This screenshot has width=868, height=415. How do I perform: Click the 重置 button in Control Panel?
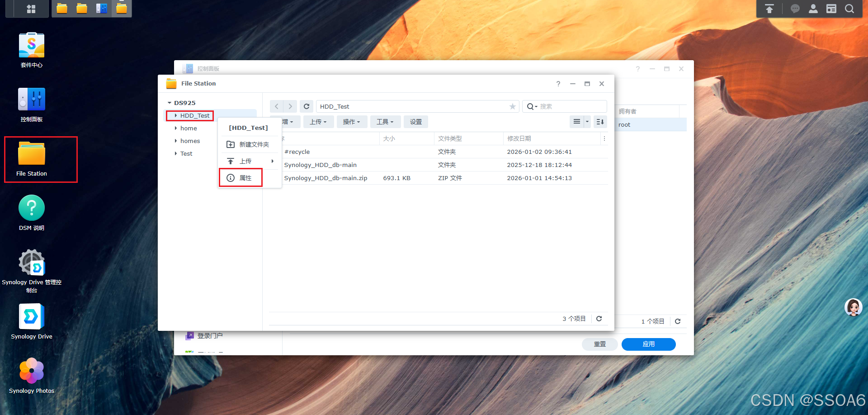600,344
